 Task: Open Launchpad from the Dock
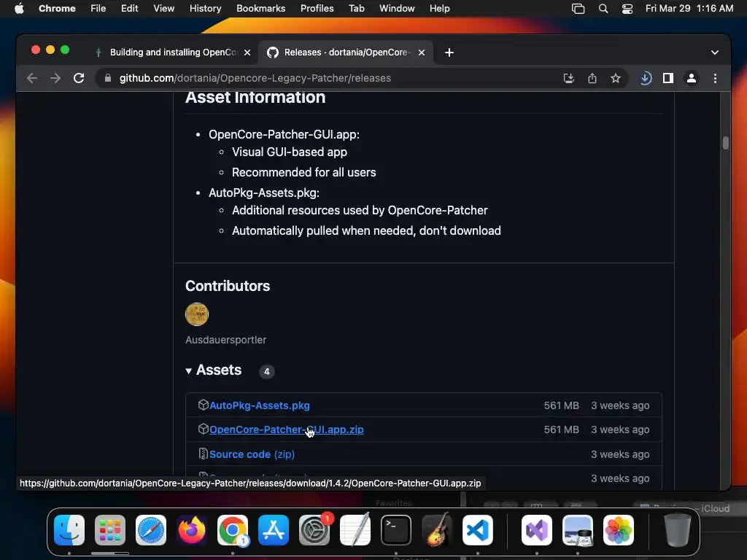click(110, 530)
